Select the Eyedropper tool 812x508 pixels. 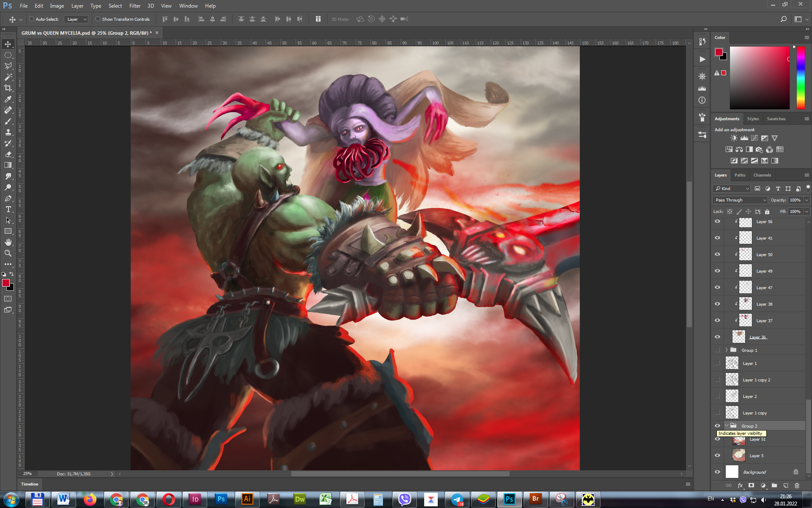tap(8, 99)
